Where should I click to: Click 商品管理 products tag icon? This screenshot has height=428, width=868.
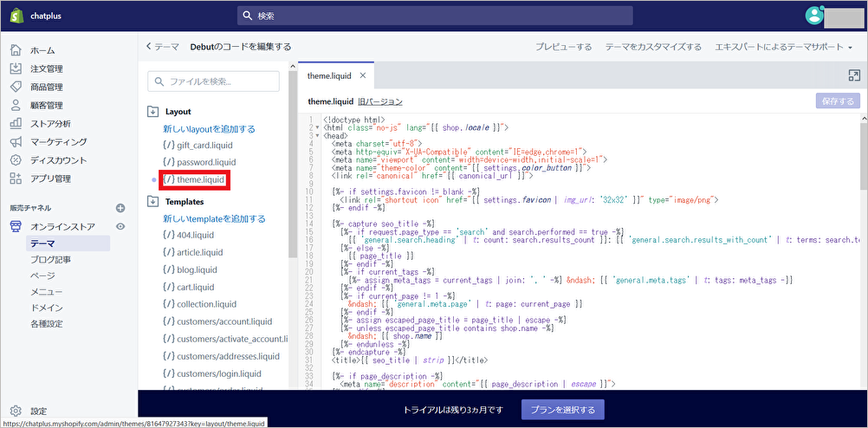pyautogui.click(x=16, y=87)
